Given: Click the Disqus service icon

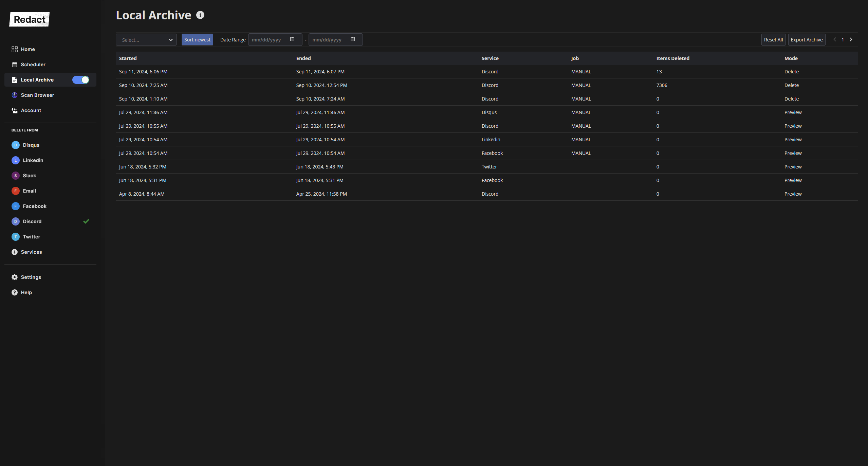Looking at the screenshot, I should (x=16, y=145).
